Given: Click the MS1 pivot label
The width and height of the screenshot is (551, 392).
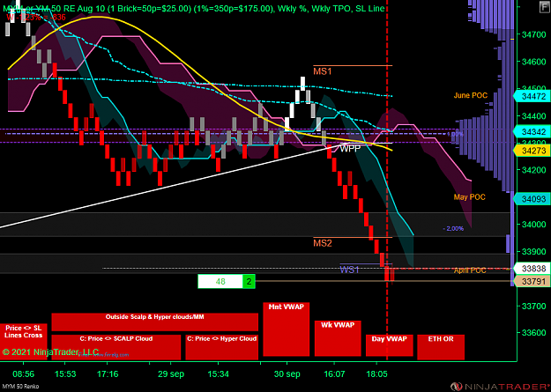Looking at the screenshot, I should 323,71.
